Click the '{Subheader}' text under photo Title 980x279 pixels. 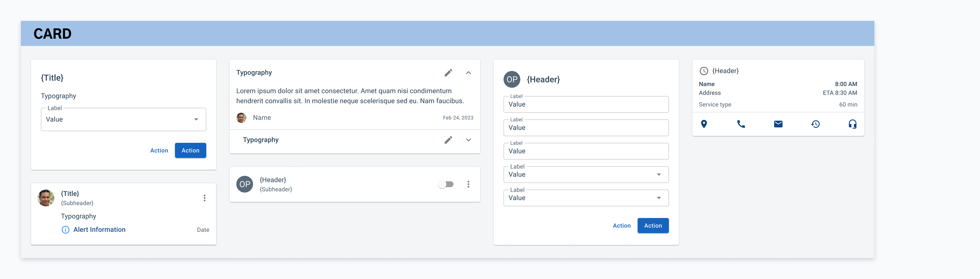(x=77, y=203)
